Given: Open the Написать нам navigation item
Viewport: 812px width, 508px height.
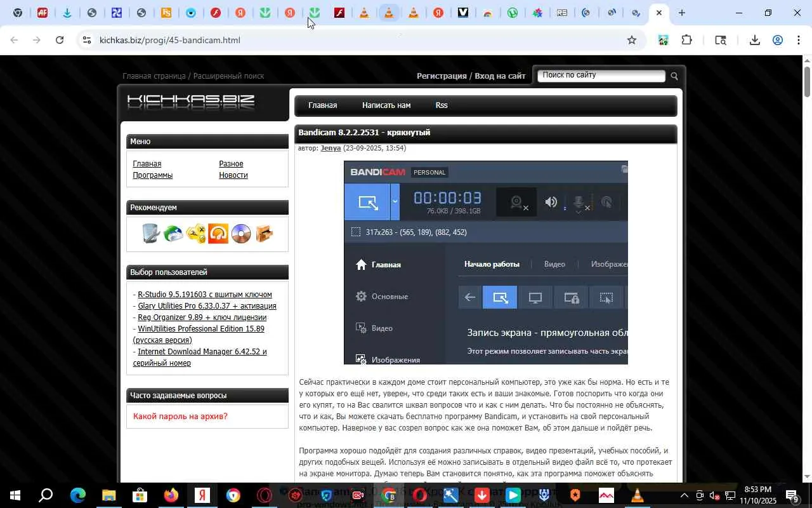Looking at the screenshot, I should click(386, 105).
